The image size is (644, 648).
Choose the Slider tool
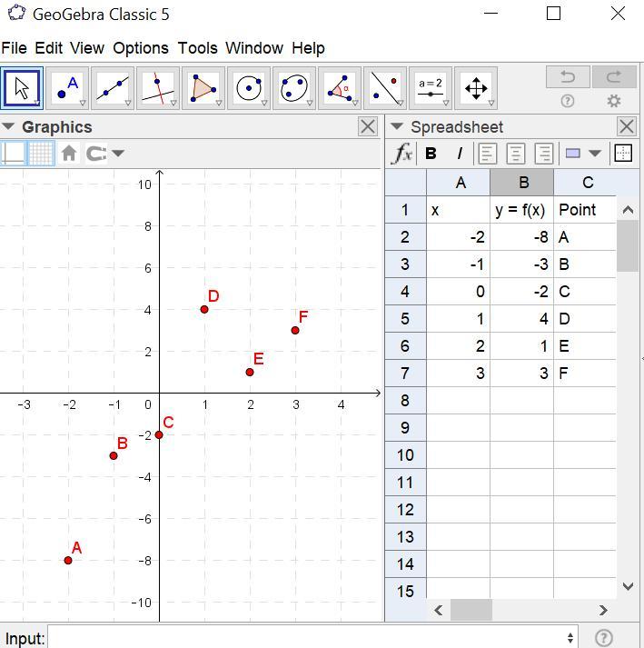point(430,89)
